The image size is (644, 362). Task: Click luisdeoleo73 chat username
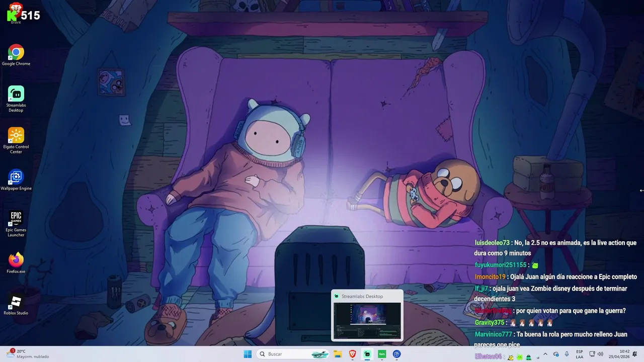point(492,243)
